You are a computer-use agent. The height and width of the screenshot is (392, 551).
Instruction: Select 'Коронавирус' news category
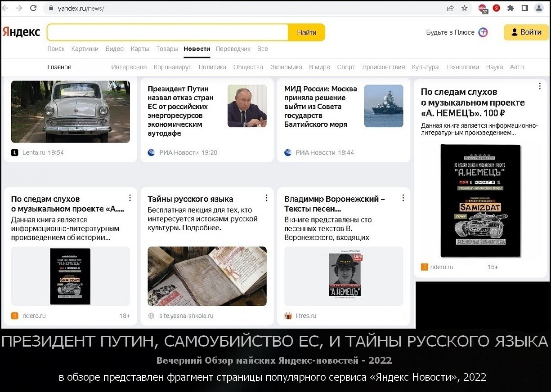173,67
